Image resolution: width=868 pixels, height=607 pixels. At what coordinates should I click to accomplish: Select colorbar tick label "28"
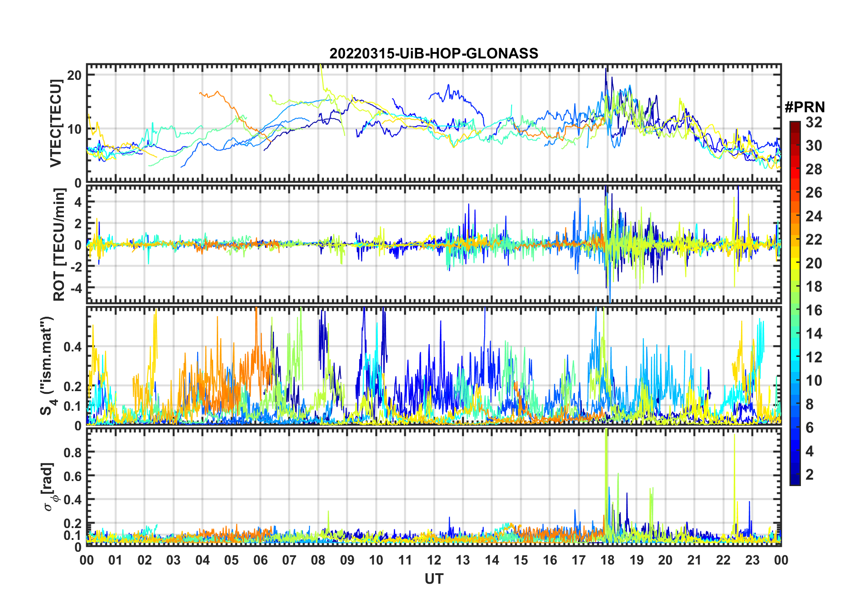point(814,169)
